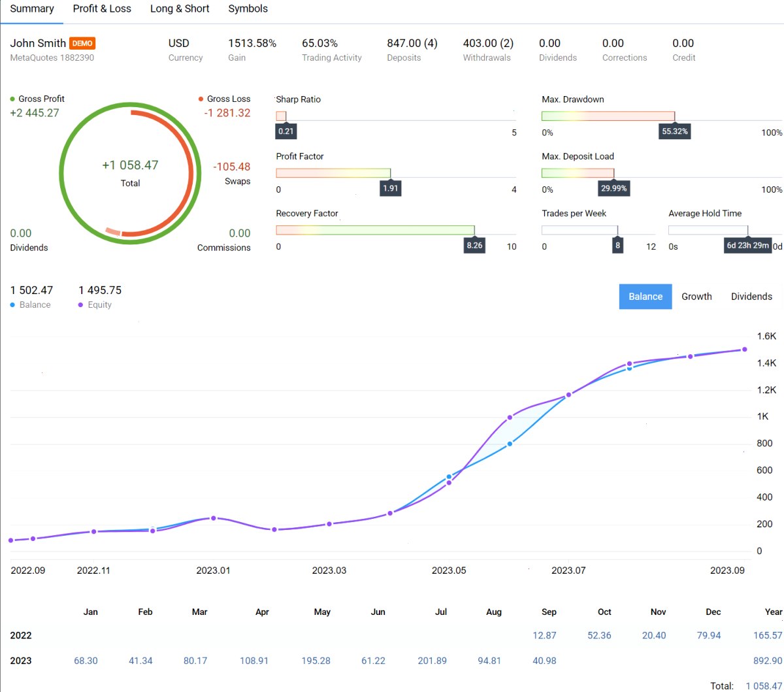
Task: Click the orange DEMO badge
Action: tap(82, 43)
